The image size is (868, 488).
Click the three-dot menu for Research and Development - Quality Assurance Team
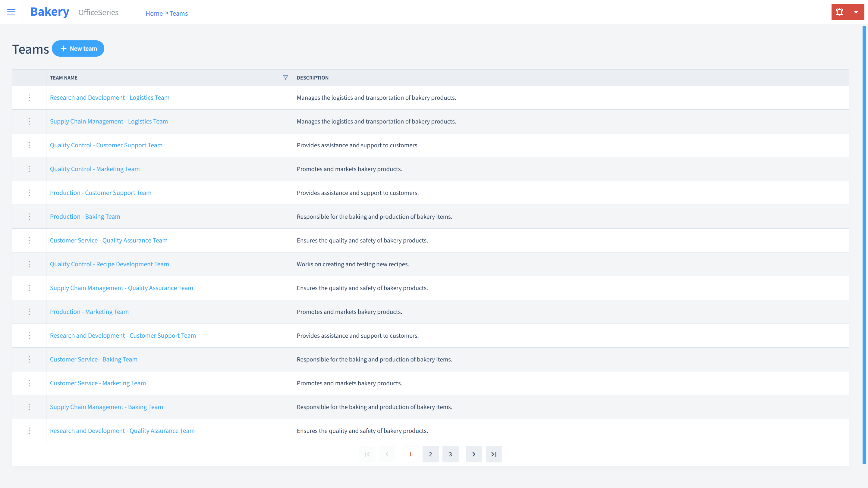[x=29, y=430]
